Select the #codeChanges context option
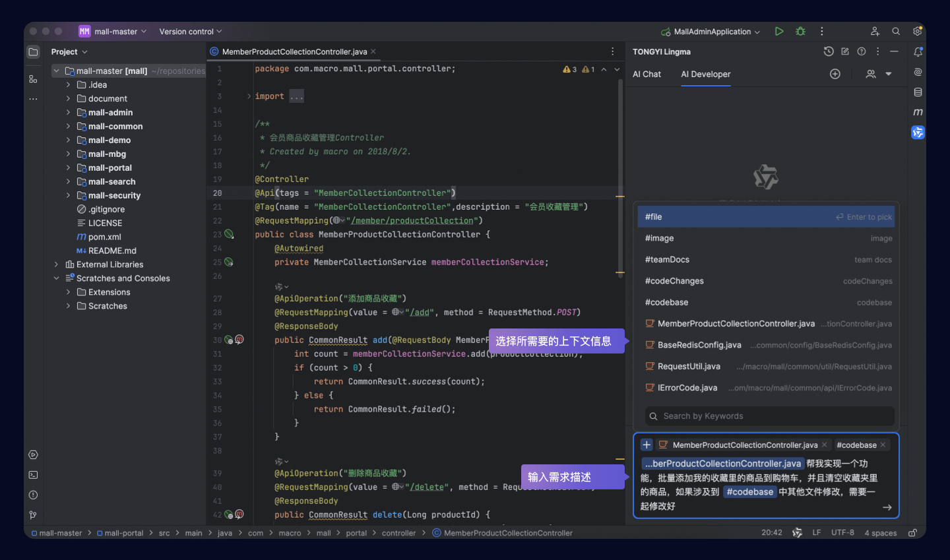950x560 pixels. [766, 281]
